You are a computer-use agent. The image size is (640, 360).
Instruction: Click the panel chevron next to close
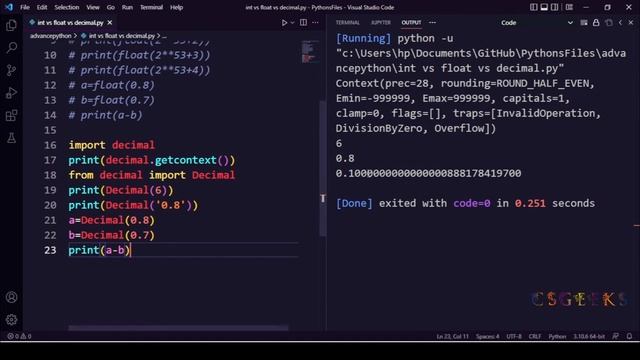620,23
